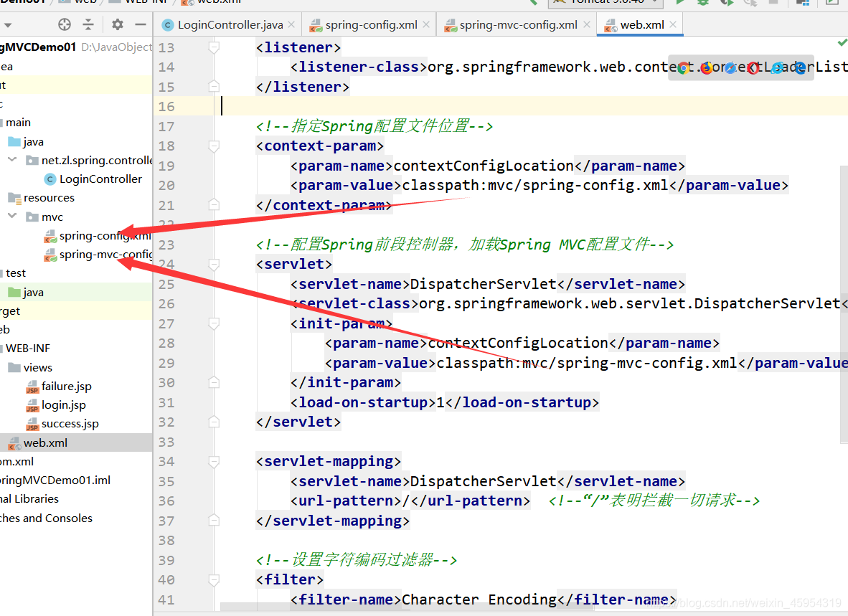Image resolution: width=848 pixels, height=616 pixels.
Task: Open web.xml preview in Firefox browser
Action: [707, 67]
